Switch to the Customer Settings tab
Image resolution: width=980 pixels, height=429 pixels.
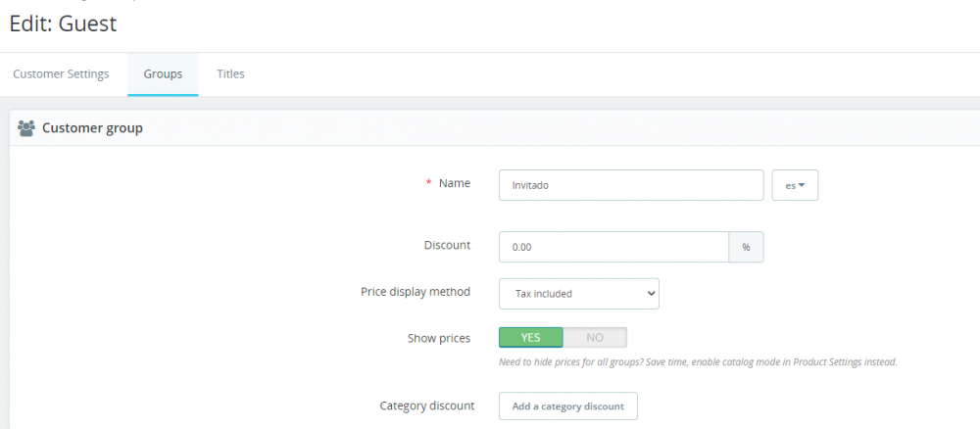(x=61, y=74)
